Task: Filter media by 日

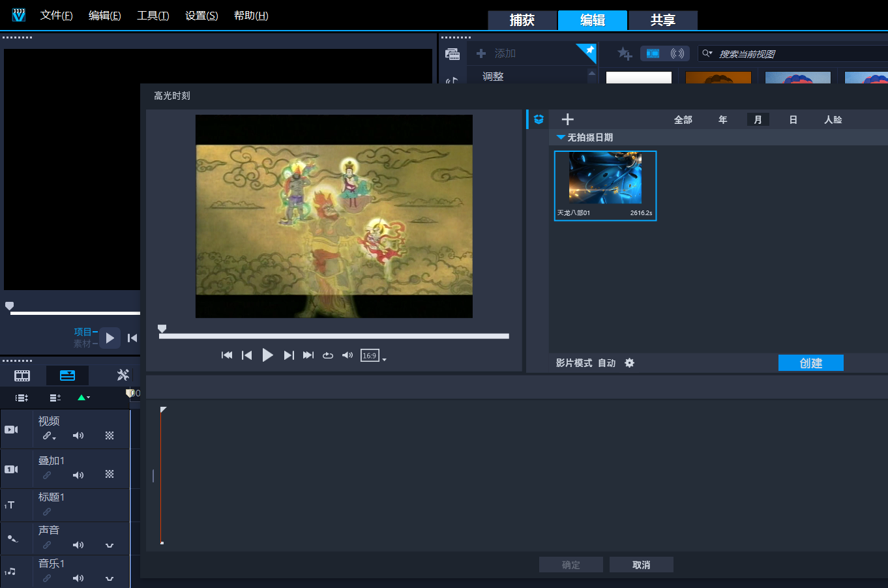Action: (793, 120)
